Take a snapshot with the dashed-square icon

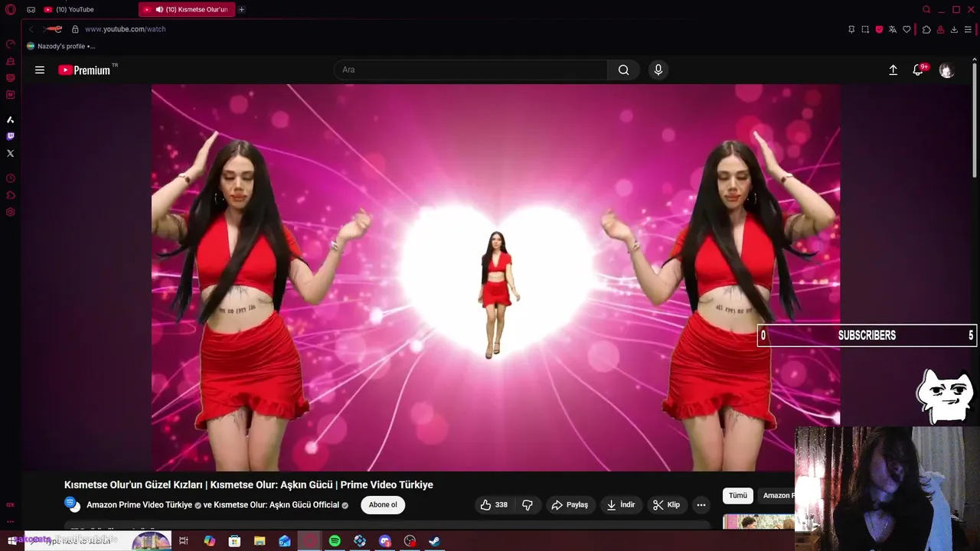click(865, 29)
